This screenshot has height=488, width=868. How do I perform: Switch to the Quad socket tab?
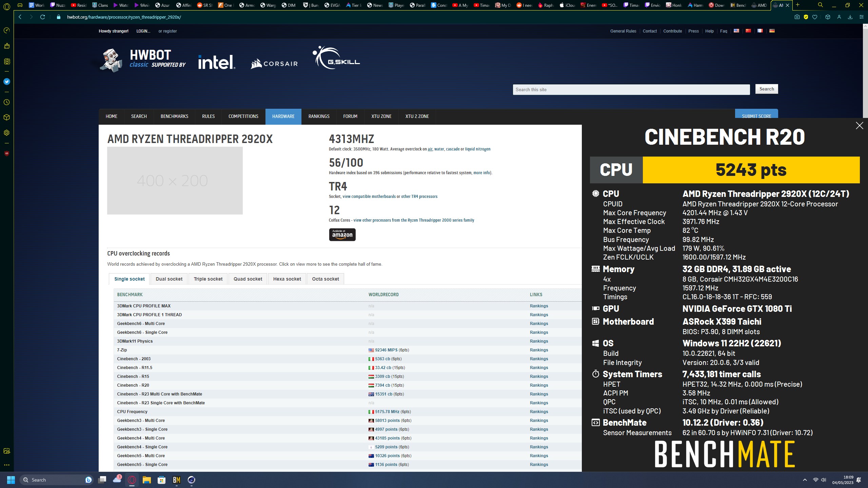click(248, 279)
